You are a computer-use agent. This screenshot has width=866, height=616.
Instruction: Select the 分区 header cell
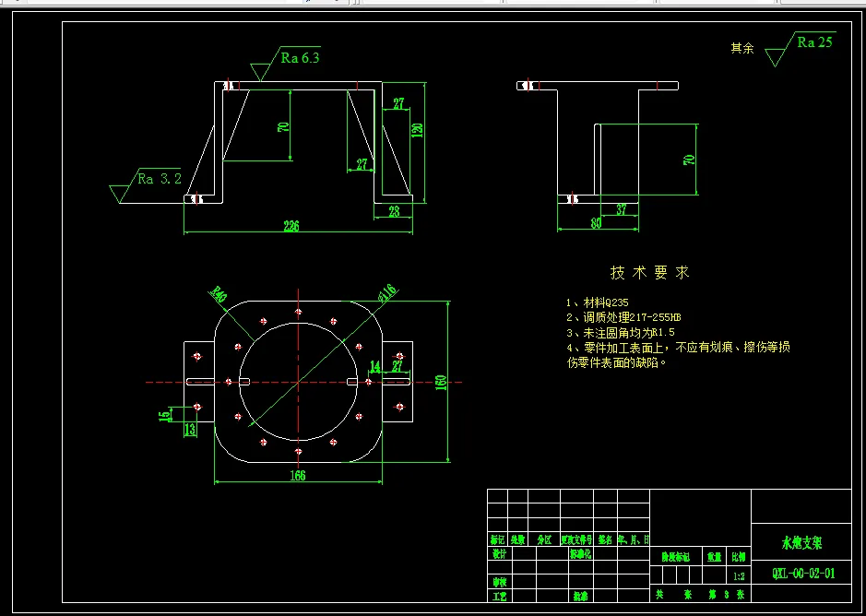(544, 539)
